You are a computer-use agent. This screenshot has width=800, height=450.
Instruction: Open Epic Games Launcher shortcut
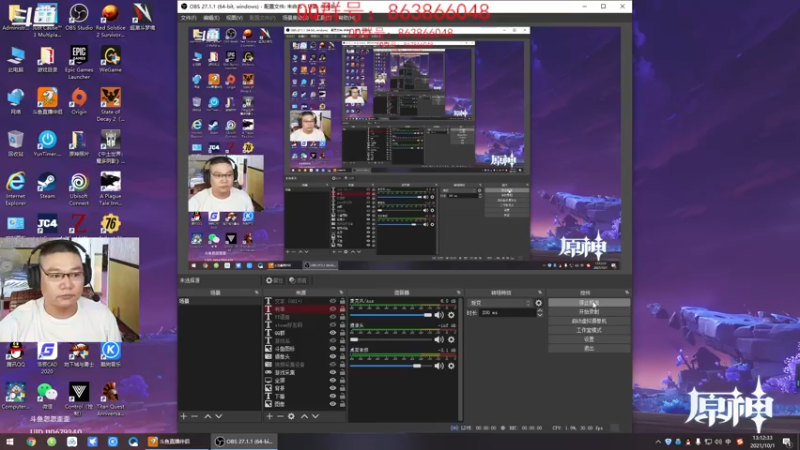pos(79,62)
